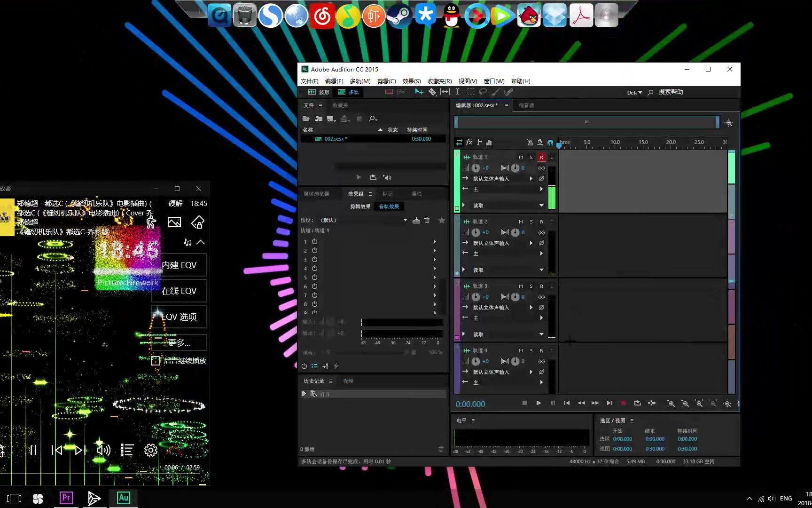Toggle record arm R on 轨道 1
Image resolution: width=812 pixels, height=508 pixels.
(541, 157)
